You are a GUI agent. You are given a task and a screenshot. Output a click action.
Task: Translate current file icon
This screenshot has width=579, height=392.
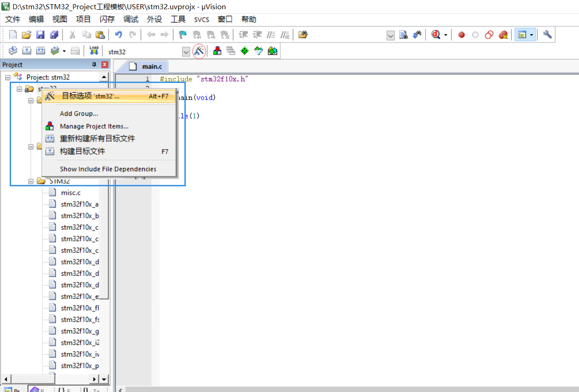tap(13, 51)
